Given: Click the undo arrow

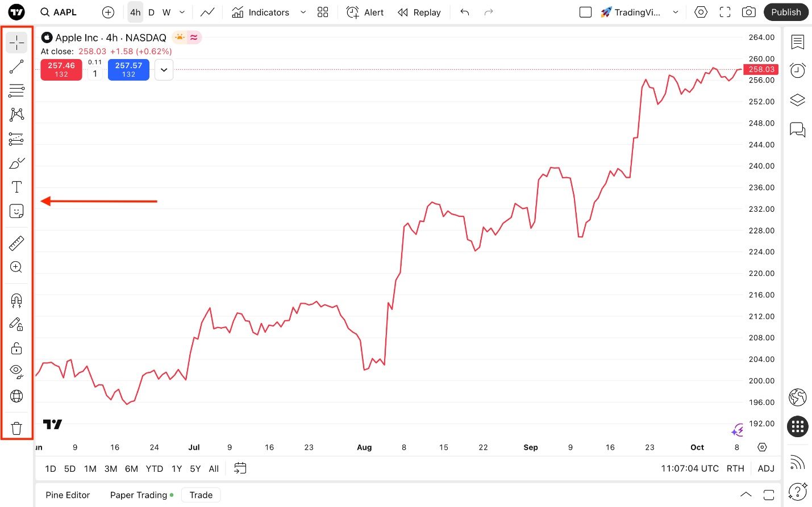Looking at the screenshot, I should click(465, 12).
